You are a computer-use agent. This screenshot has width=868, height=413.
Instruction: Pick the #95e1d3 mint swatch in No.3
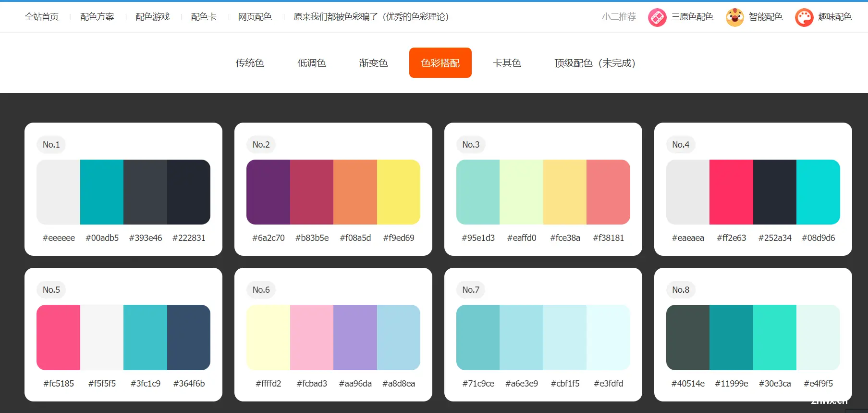coord(478,192)
